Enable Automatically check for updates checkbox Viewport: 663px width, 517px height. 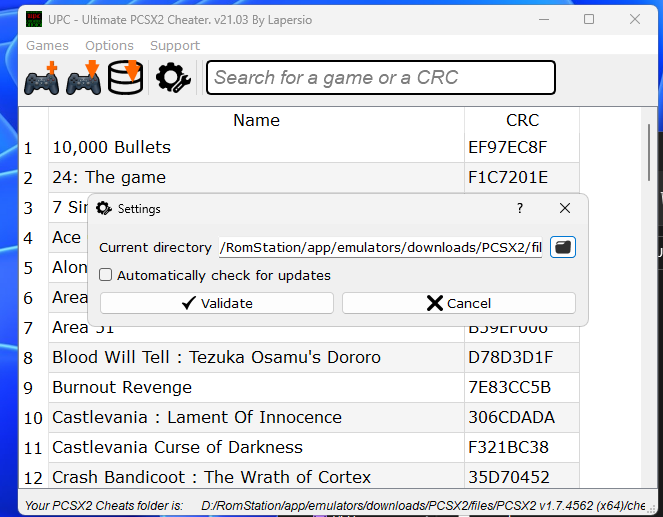tap(106, 275)
